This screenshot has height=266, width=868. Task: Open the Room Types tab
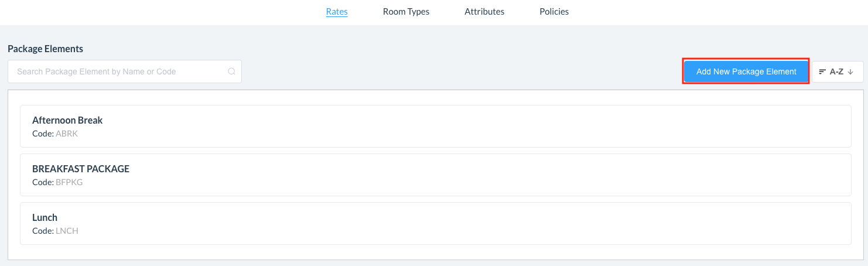coord(406,12)
